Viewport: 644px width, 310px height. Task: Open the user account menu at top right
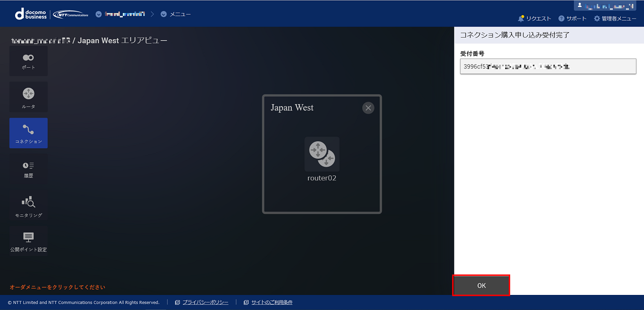(608, 6)
